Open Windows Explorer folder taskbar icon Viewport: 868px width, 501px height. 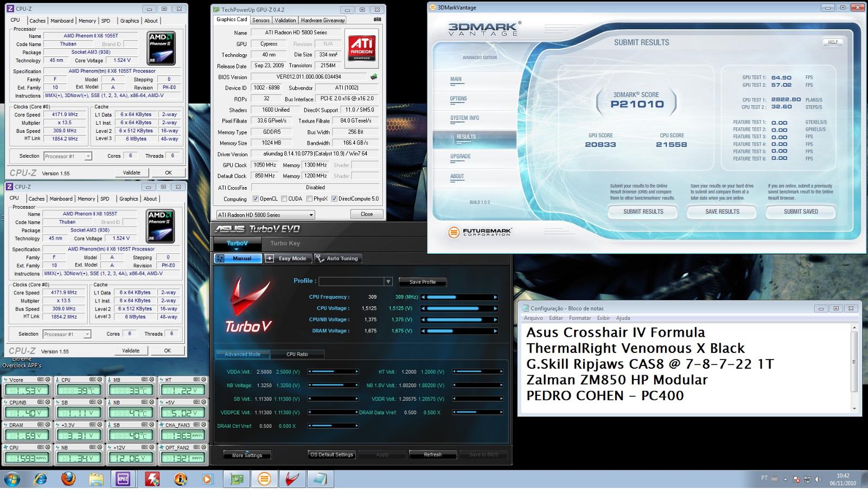tap(97, 479)
